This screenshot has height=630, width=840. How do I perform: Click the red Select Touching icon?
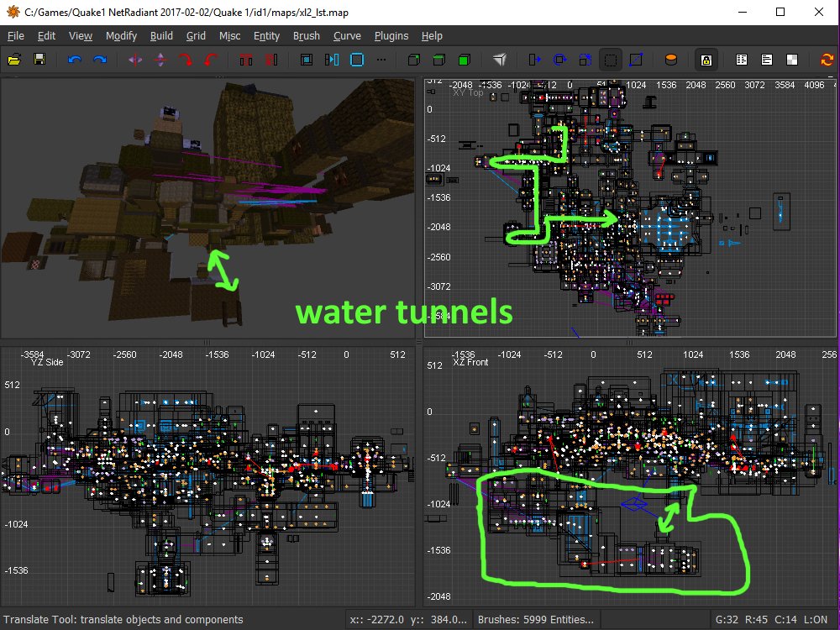click(x=246, y=60)
